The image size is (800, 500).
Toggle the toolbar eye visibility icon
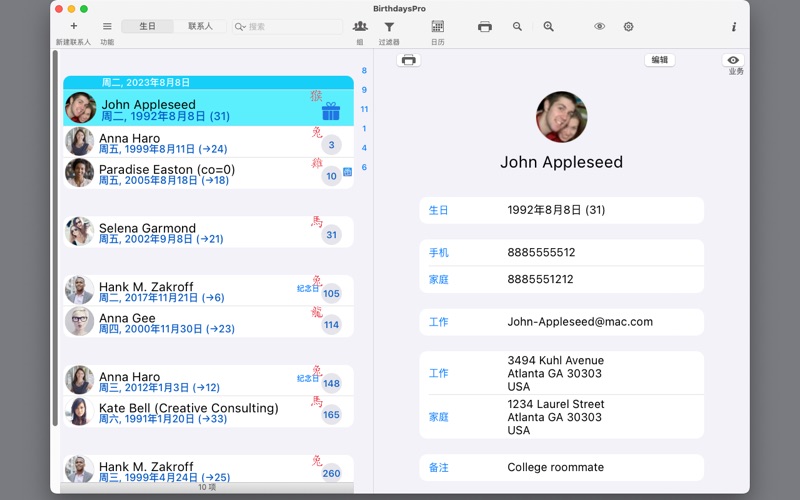pyautogui.click(x=599, y=27)
